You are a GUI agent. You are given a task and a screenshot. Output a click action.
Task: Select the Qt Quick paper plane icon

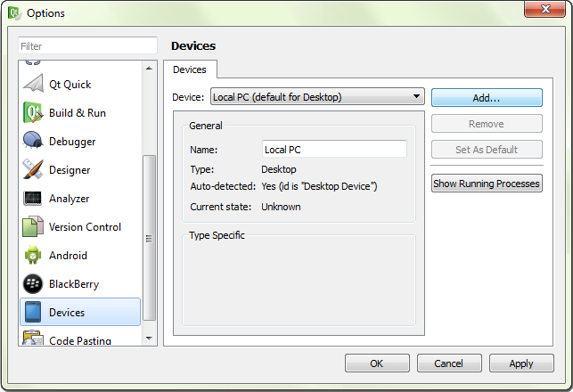(x=34, y=85)
